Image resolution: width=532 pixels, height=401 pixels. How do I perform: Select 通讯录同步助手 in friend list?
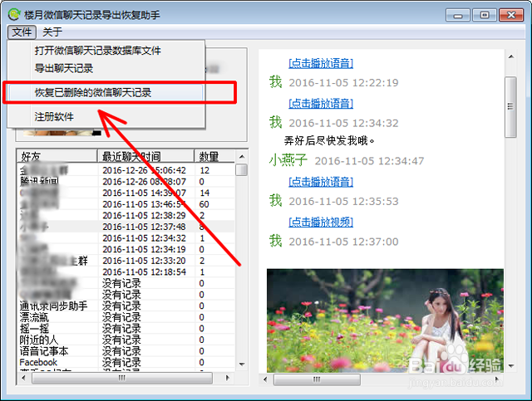126,306
